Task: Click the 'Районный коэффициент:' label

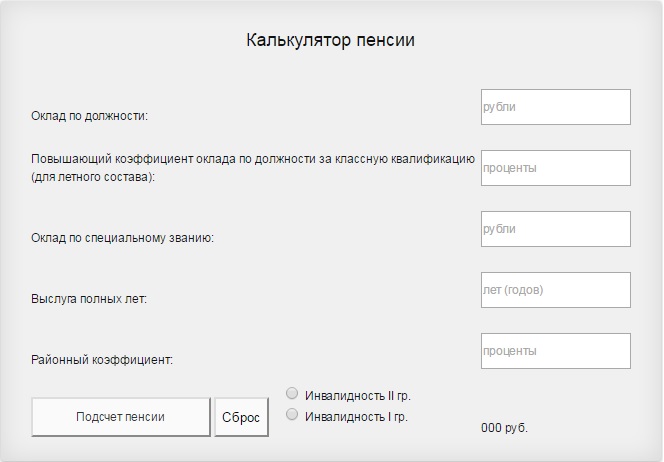Action: point(102,360)
